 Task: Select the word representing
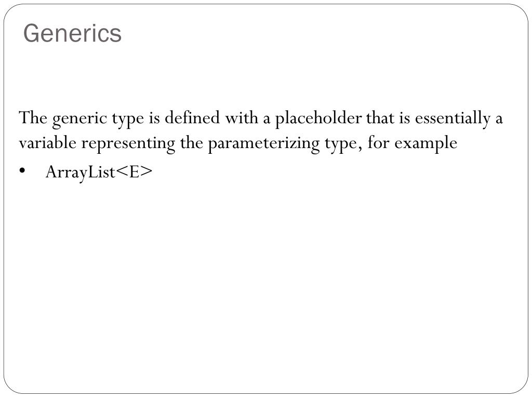pyautogui.click(x=128, y=143)
